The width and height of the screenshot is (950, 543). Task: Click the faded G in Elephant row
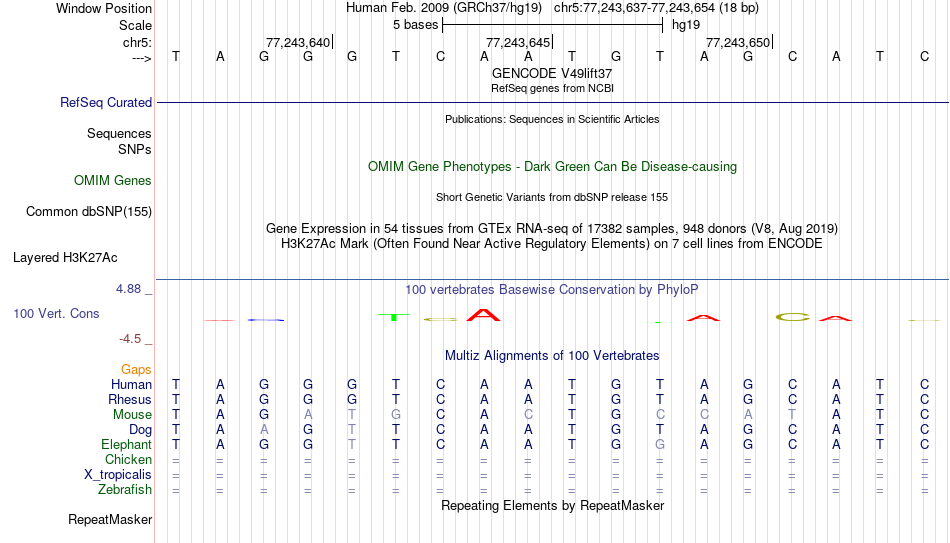(660, 444)
